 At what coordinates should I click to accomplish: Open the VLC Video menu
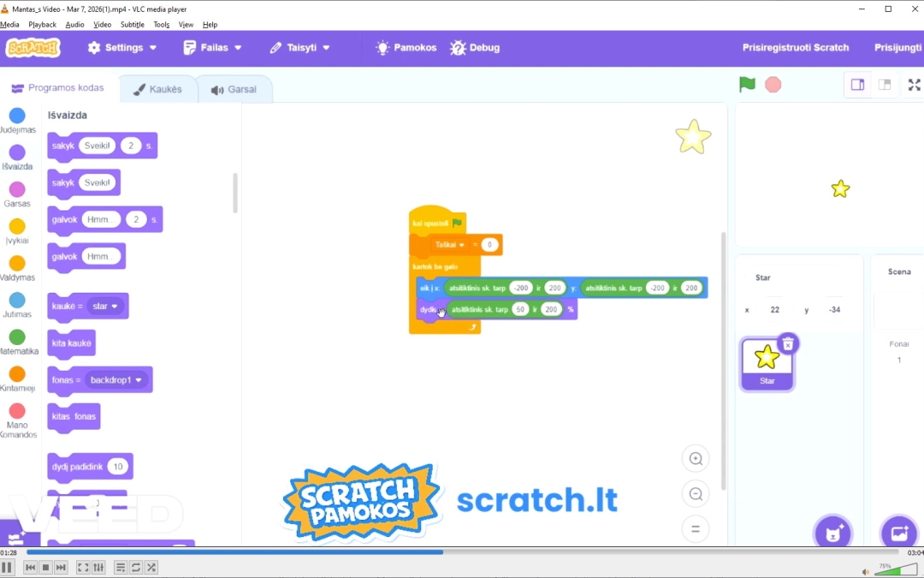point(102,25)
